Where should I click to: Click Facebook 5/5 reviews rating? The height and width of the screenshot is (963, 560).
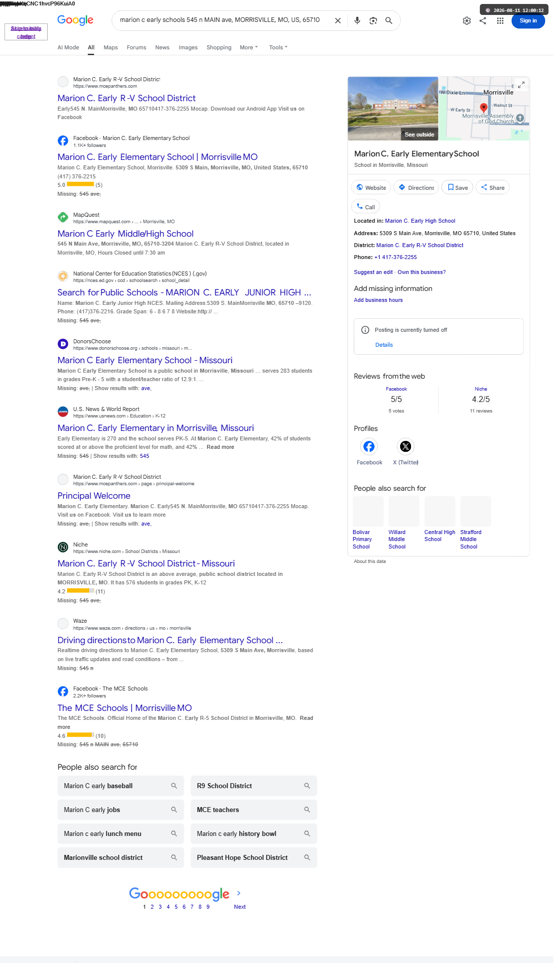pos(396,399)
